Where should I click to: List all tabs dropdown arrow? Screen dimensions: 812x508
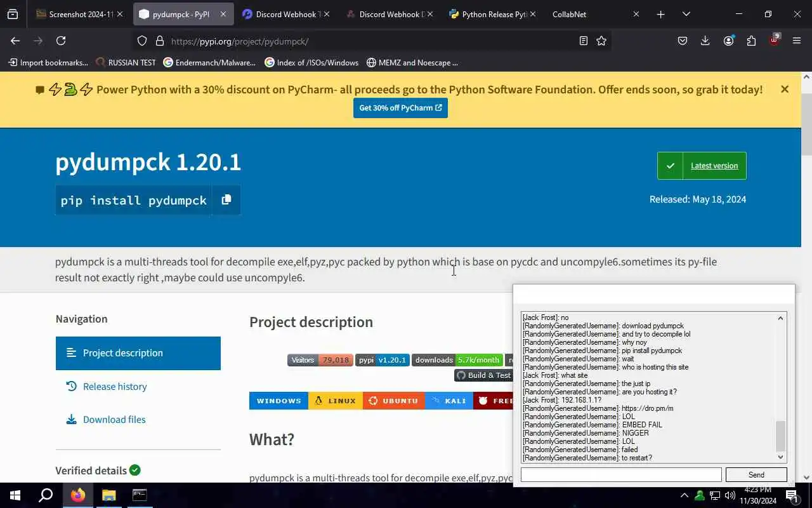click(x=686, y=14)
